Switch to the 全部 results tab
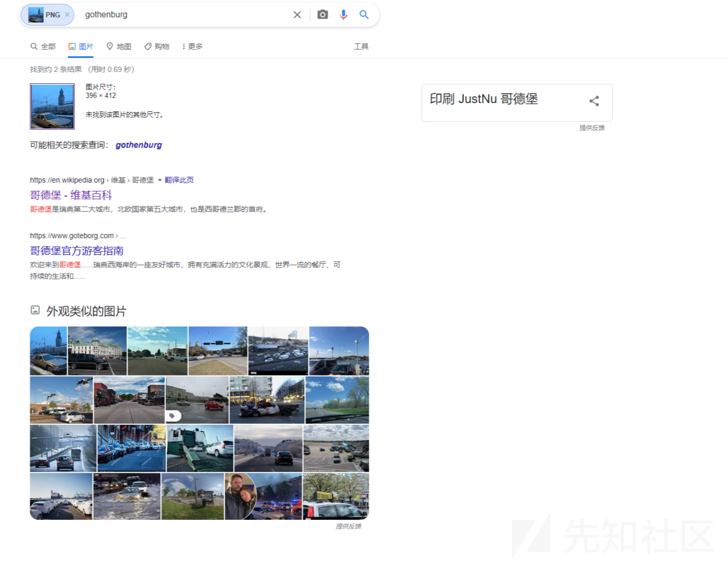 tap(43, 47)
